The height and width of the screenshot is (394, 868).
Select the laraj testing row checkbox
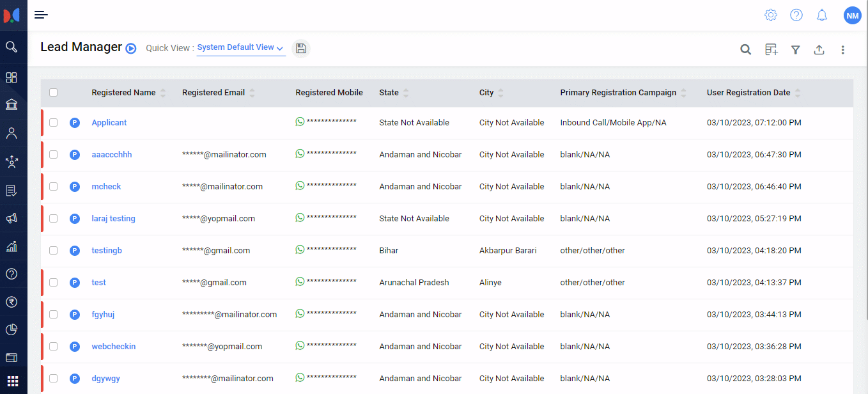point(54,219)
